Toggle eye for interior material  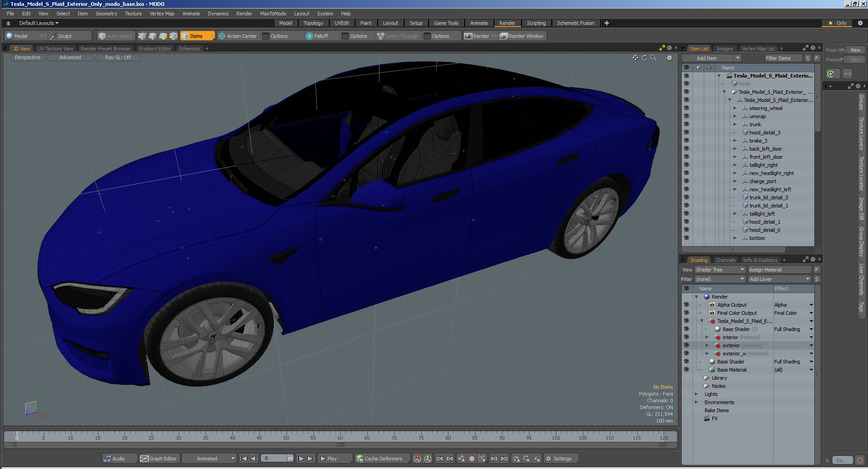(x=686, y=337)
